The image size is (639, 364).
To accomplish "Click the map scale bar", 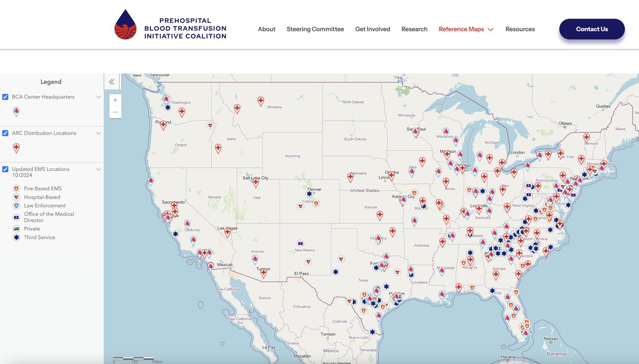I will [x=134, y=359].
